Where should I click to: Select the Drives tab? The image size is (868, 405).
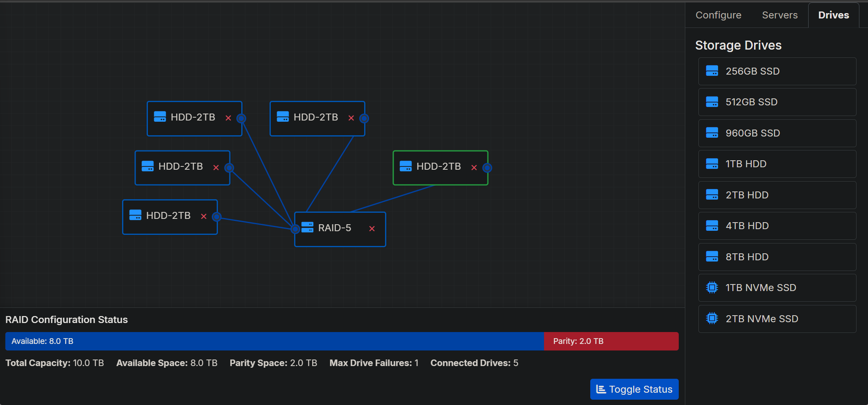coord(833,15)
